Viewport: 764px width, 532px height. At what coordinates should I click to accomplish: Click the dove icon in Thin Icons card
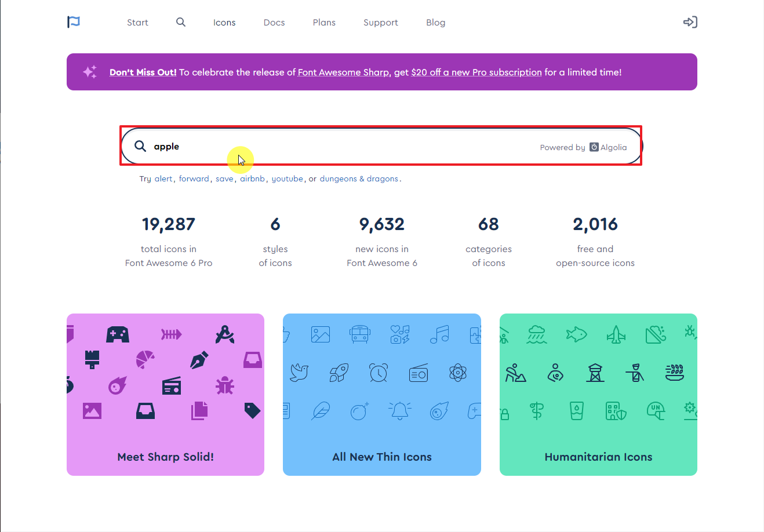299,373
